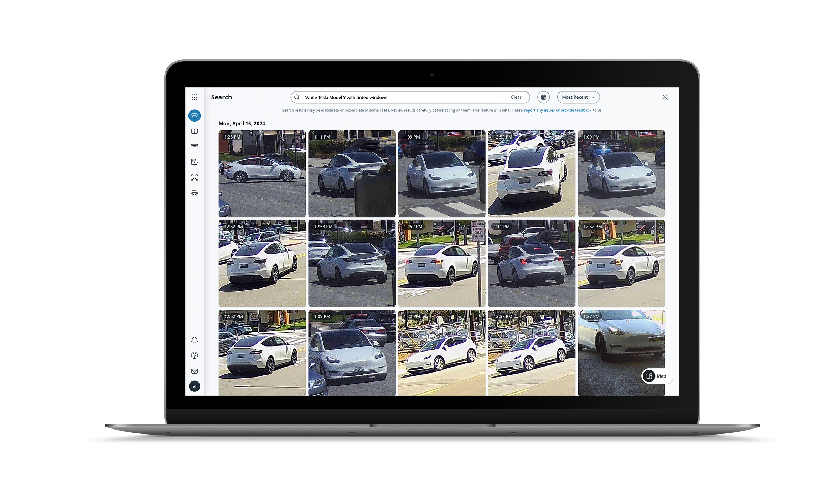Viewport: 823px width, 504px height.
Task: Click the search input field
Action: [x=392, y=97]
